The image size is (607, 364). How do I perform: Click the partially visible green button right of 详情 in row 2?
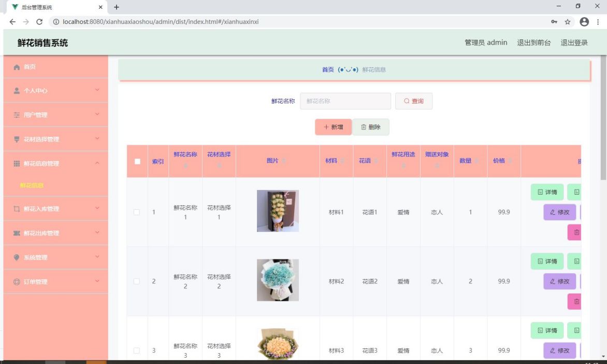click(574, 261)
